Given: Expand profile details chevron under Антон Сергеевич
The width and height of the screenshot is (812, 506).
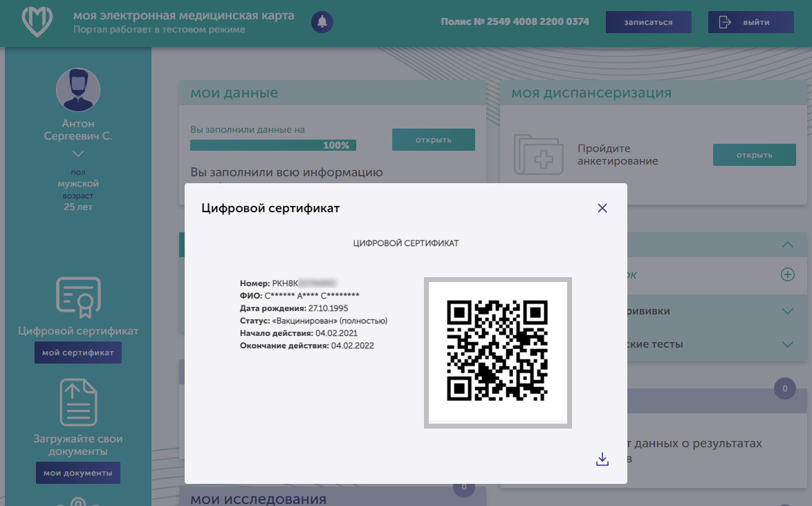Looking at the screenshot, I should point(78,153).
